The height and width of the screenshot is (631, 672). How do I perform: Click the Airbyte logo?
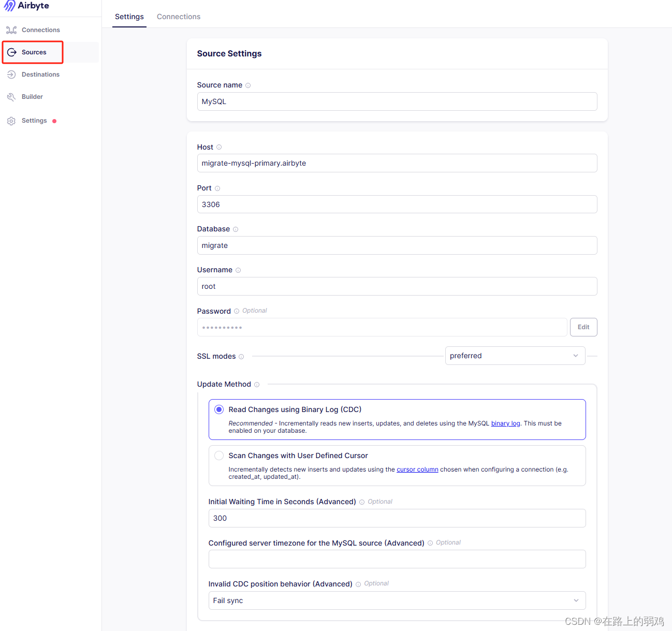pyautogui.click(x=26, y=6)
